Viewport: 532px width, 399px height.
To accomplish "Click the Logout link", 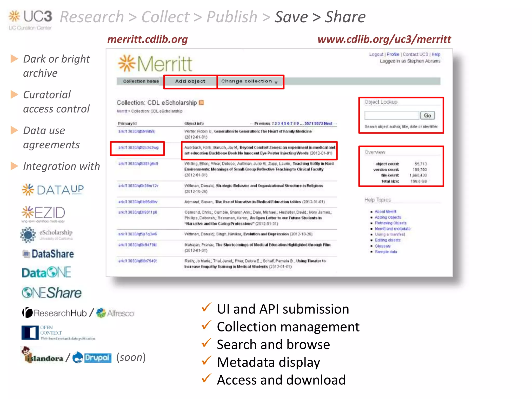I will coord(376,54).
